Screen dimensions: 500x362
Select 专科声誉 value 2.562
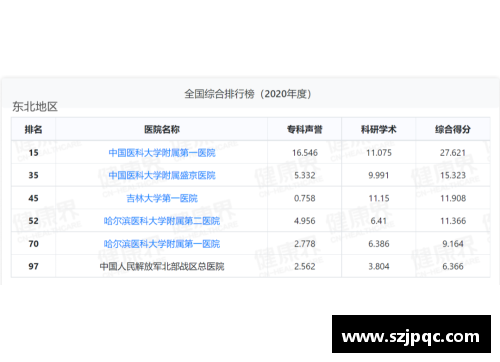tap(305, 266)
